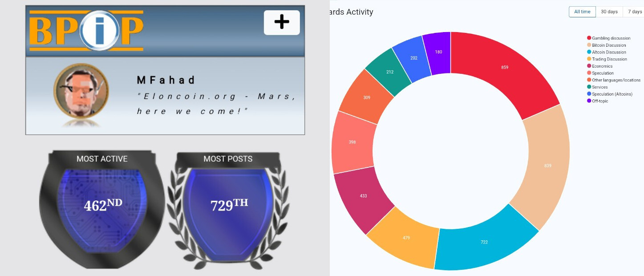The image size is (644, 276).
Task: Click the teal 212 donut segment
Action: [x=389, y=72]
